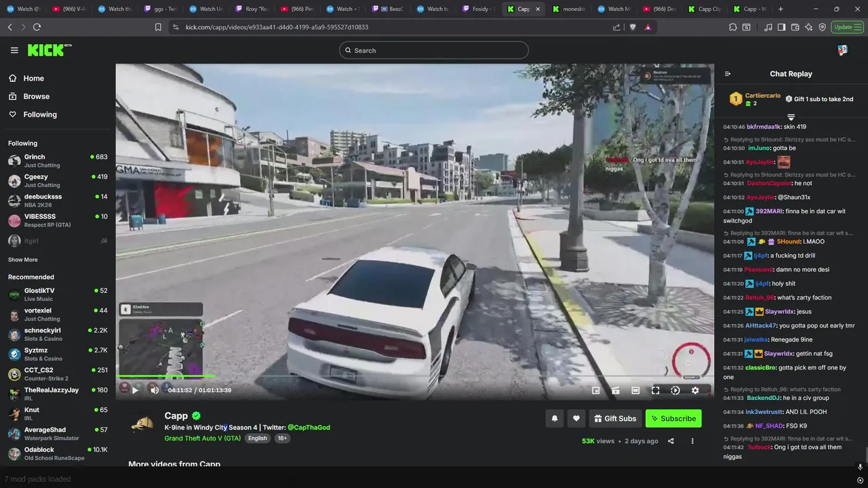Viewport: 868px width, 488px height.
Task: Open GlostikTV recommended channel
Action: tap(58, 294)
